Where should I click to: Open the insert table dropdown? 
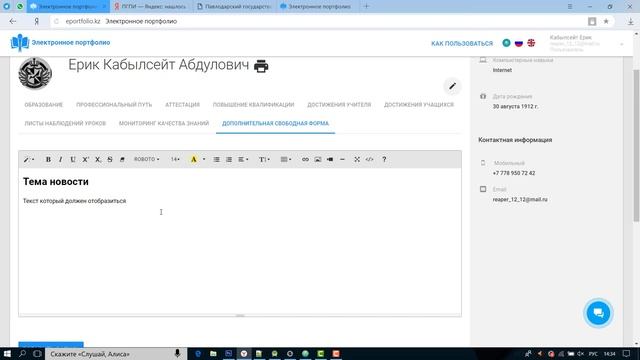(x=286, y=160)
